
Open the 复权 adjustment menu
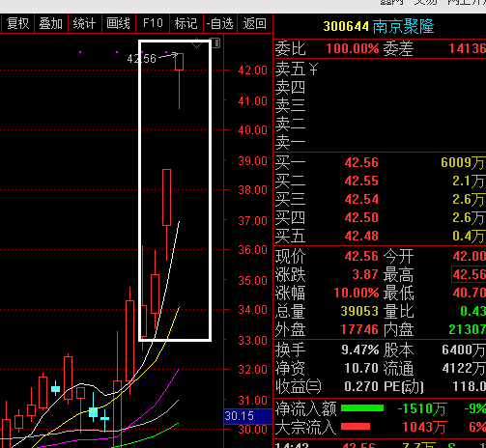(17, 23)
